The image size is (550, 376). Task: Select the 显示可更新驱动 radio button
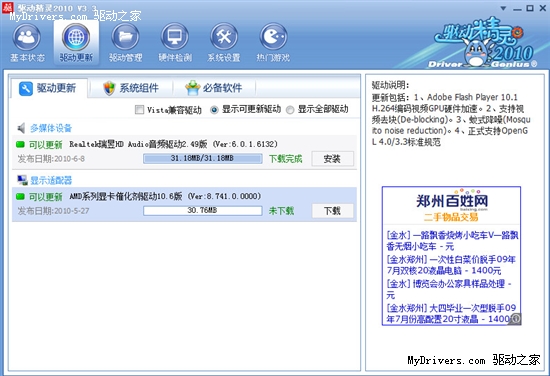point(214,110)
